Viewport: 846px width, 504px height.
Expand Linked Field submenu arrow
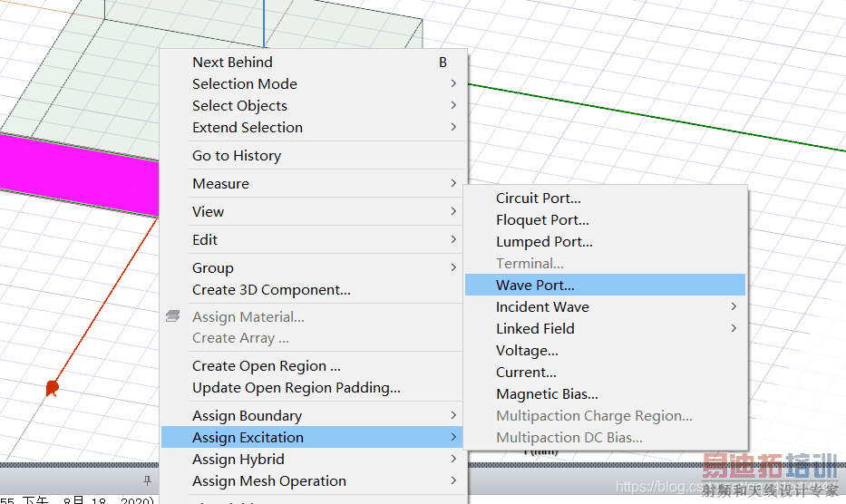pyautogui.click(x=733, y=328)
